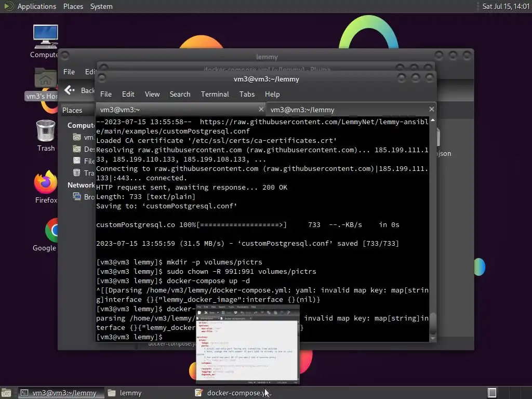Click the Pluma window title bar
Screen dimensions: 532x399
[267, 67]
